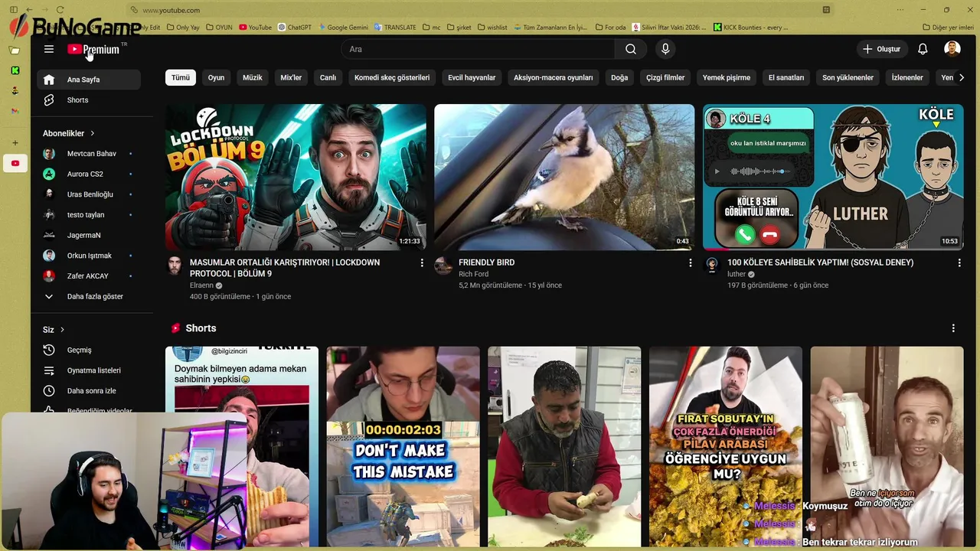This screenshot has height=551, width=980.
Task: Open ChatGPT bookmark in bookmarks bar
Action: [295, 28]
